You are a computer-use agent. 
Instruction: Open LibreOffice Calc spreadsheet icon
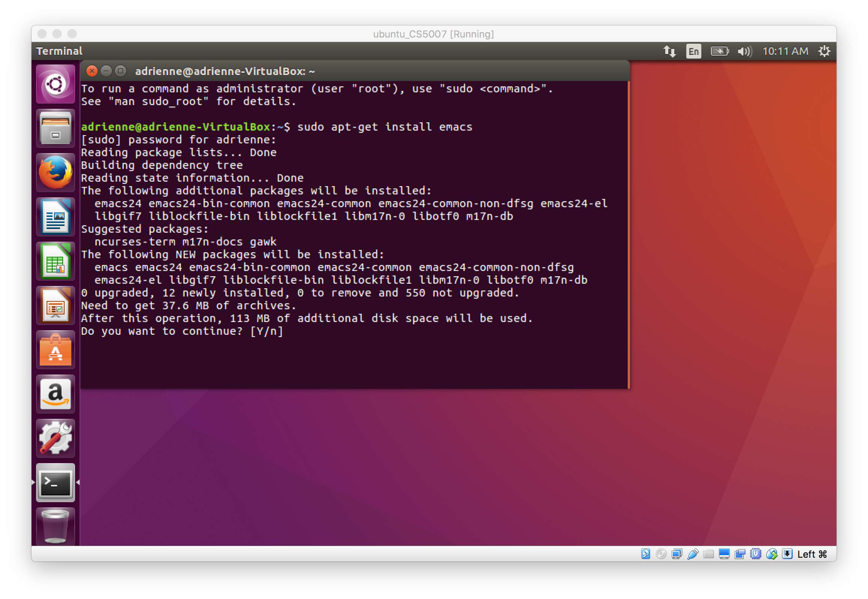(x=56, y=261)
